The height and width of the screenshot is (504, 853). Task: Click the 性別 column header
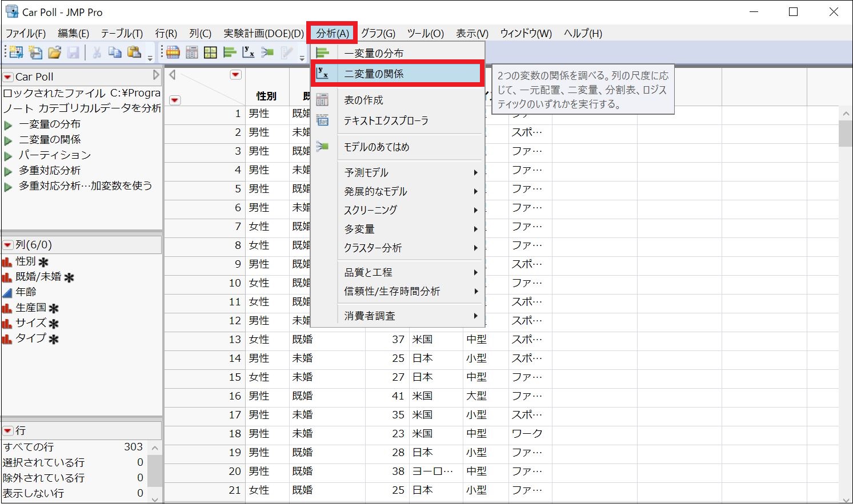[x=267, y=96]
